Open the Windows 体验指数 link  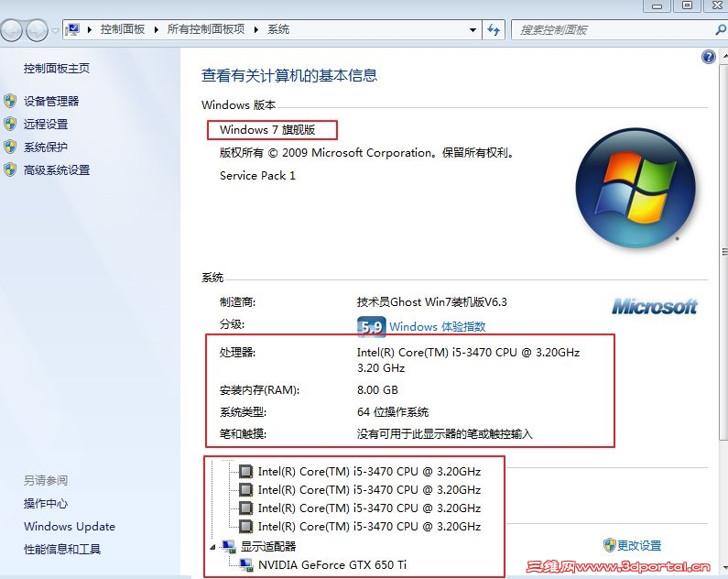[437, 326]
